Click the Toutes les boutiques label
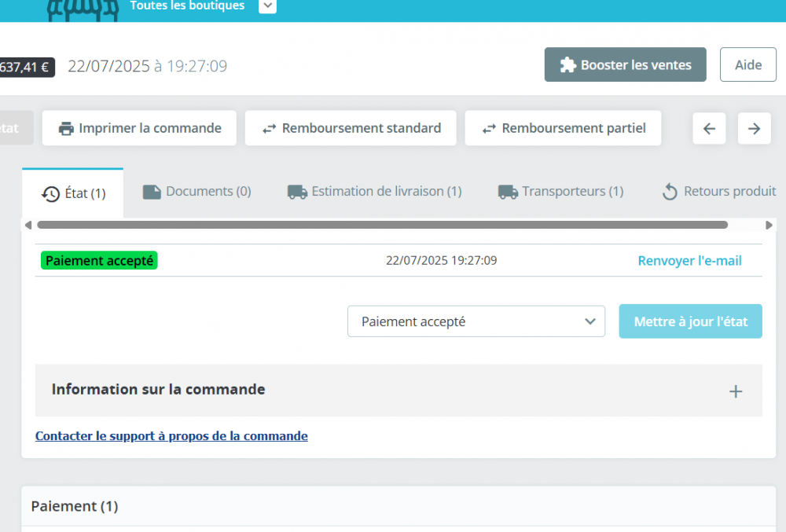The height and width of the screenshot is (532, 786). click(x=187, y=6)
